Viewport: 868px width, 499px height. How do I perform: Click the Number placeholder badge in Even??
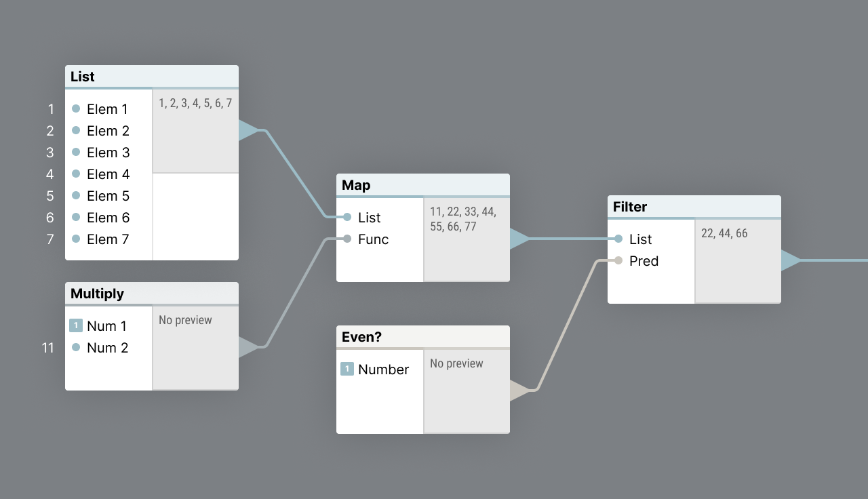coord(347,370)
